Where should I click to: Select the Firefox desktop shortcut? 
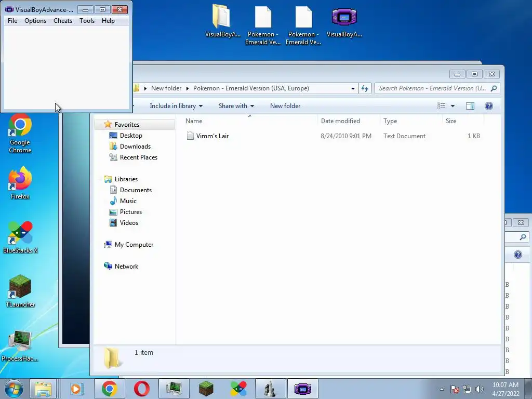(20, 183)
